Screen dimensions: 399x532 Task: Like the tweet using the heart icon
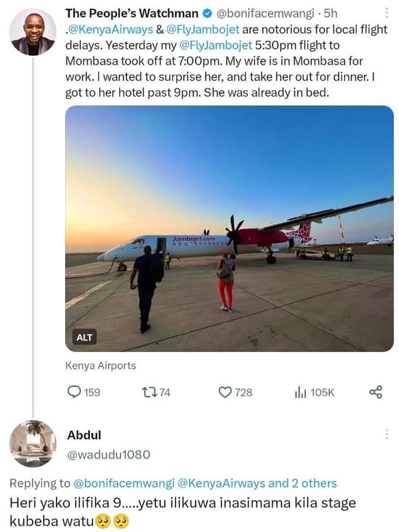[x=226, y=393]
